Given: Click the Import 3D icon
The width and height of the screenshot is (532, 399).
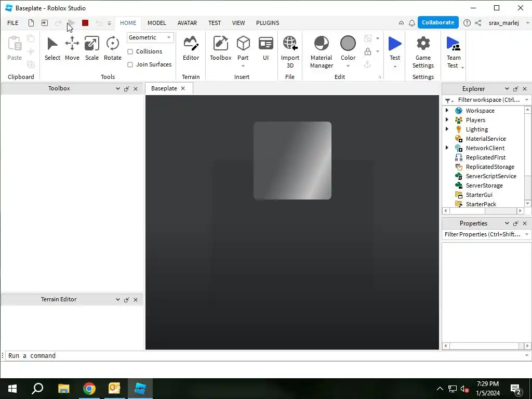Looking at the screenshot, I should tap(290, 44).
